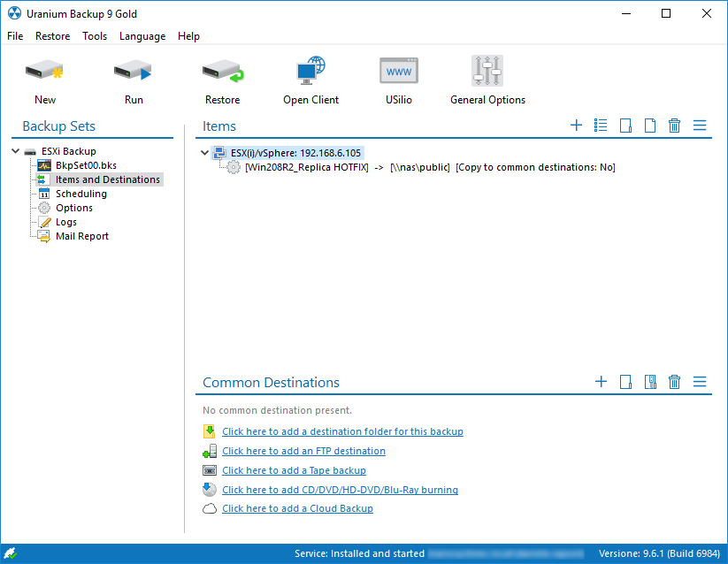
Task: Select Scheduling tree item
Action: coord(81,194)
